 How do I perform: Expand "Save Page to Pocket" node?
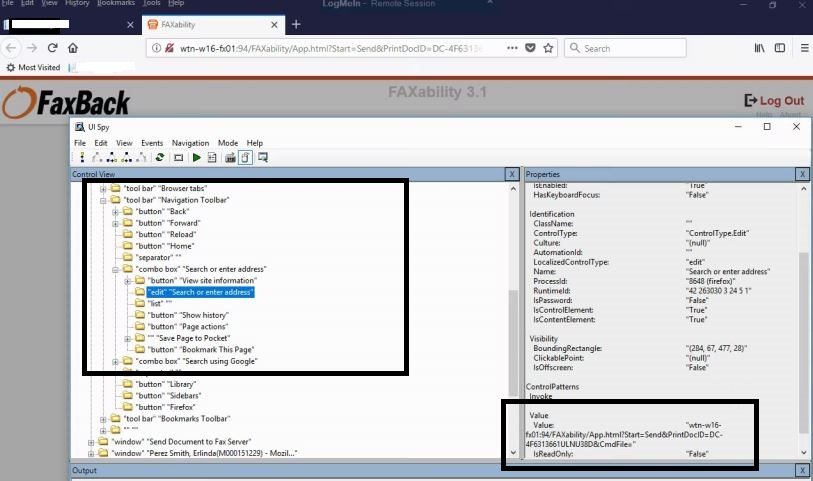[128, 338]
